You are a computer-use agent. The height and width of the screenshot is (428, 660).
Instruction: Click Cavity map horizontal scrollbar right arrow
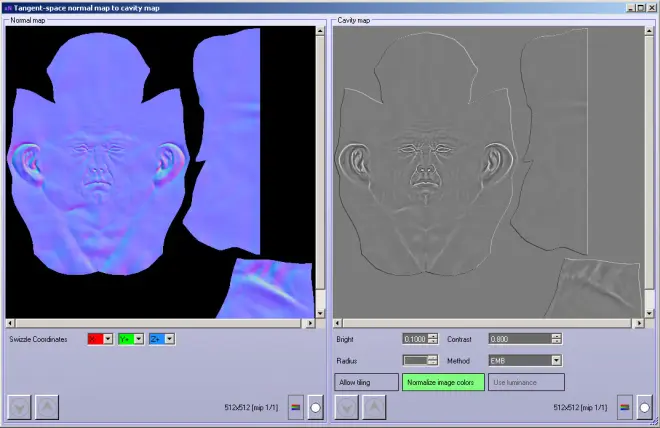tap(639, 323)
